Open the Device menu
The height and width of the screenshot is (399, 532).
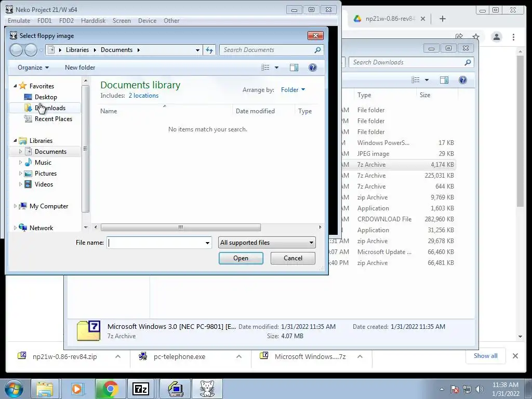click(x=147, y=21)
